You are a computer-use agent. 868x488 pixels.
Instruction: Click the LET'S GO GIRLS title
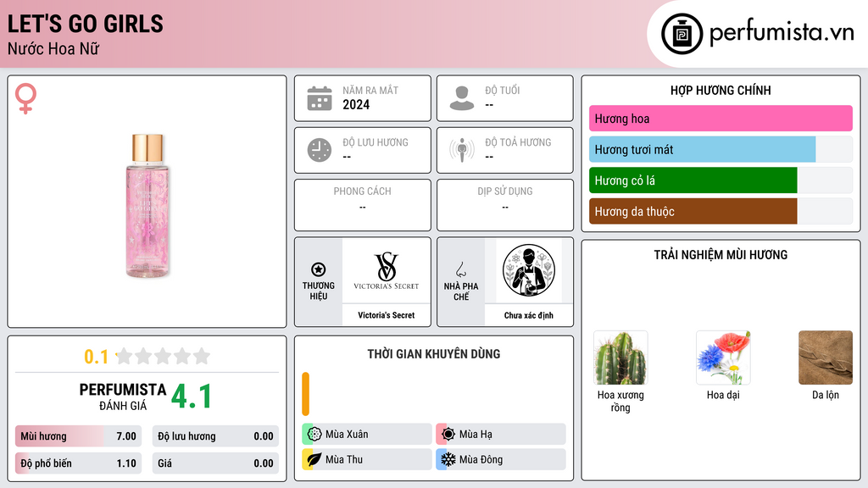[86, 24]
